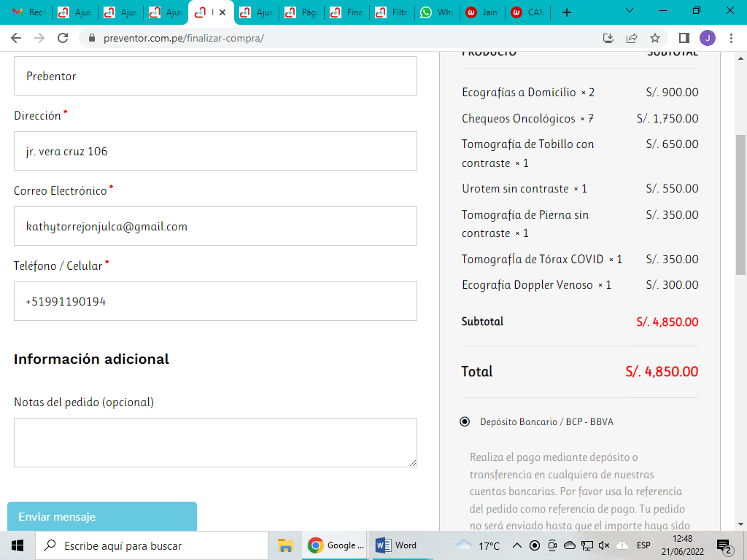The image size is (747, 560).
Task: Click the scrollbar down arrow
Action: coord(740,525)
